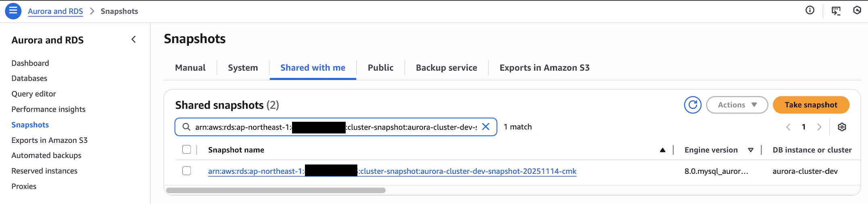Click Take snapshot button

[811, 105]
